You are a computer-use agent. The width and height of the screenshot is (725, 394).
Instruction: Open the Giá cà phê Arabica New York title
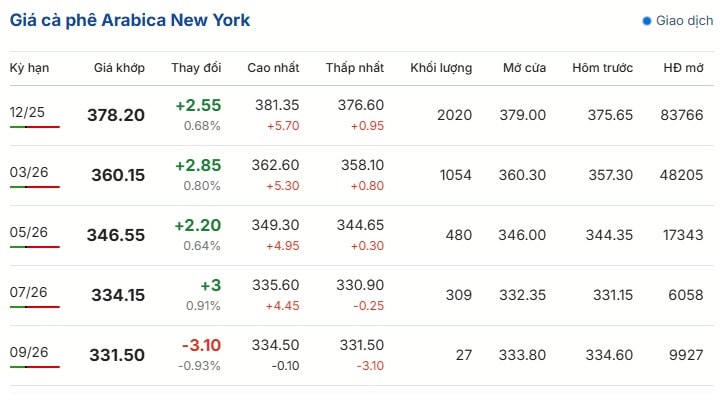(130, 20)
